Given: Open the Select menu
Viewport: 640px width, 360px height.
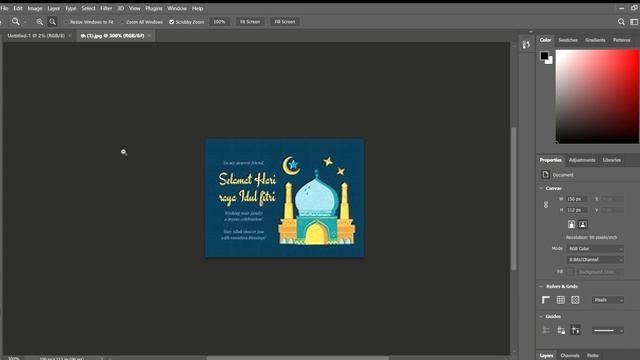Looking at the screenshot, I should (x=88, y=8).
